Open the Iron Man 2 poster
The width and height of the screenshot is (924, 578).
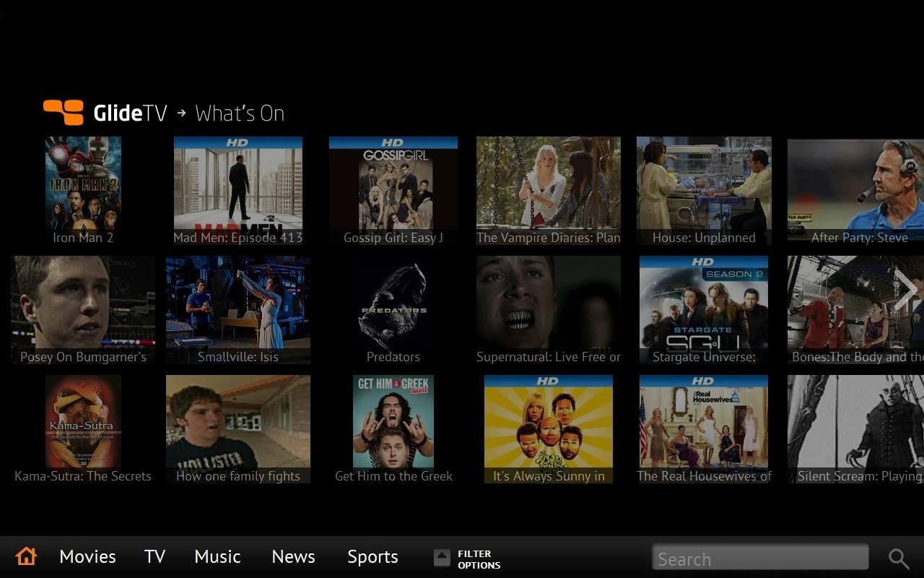tap(83, 191)
